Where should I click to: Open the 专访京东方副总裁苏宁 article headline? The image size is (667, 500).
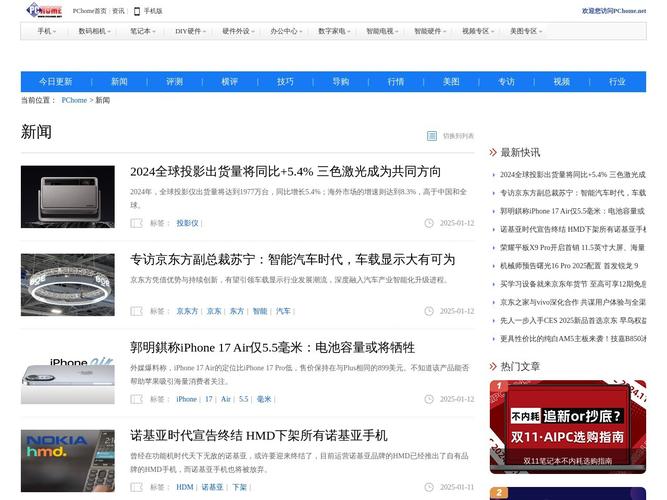point(293,260)
